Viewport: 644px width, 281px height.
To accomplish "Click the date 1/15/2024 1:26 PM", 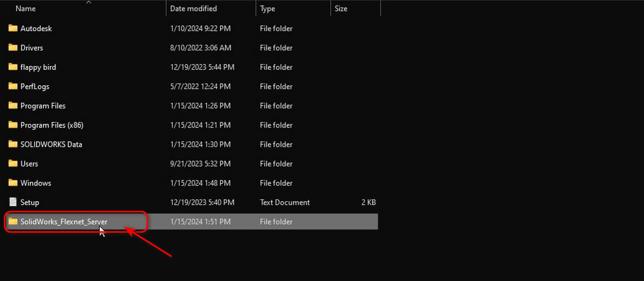I will [200, 106].
